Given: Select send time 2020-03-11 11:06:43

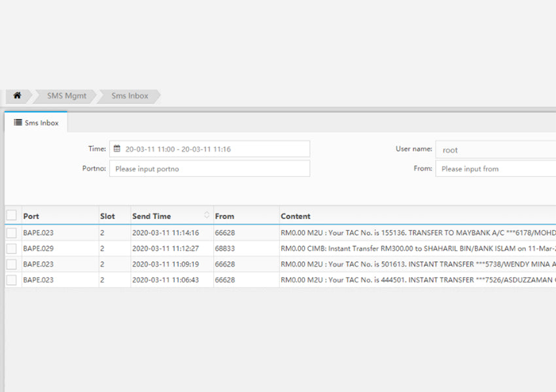Looking at the screenshot, I should pyautogui.click(x=165, y=280).
